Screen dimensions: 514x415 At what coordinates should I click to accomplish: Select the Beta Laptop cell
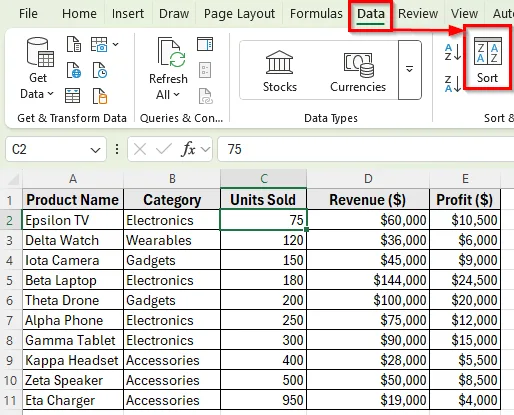(73, 280)
